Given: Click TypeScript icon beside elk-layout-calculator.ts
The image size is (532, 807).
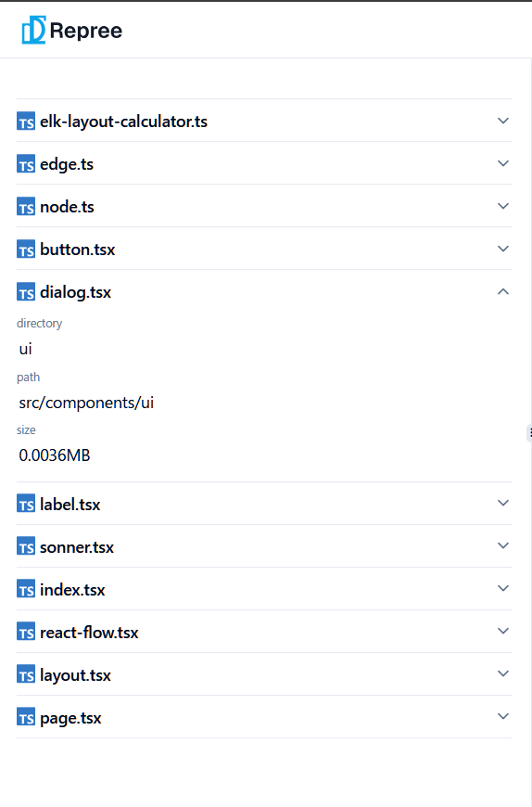Looking at the screenshot, I should [x=26, y=121].
